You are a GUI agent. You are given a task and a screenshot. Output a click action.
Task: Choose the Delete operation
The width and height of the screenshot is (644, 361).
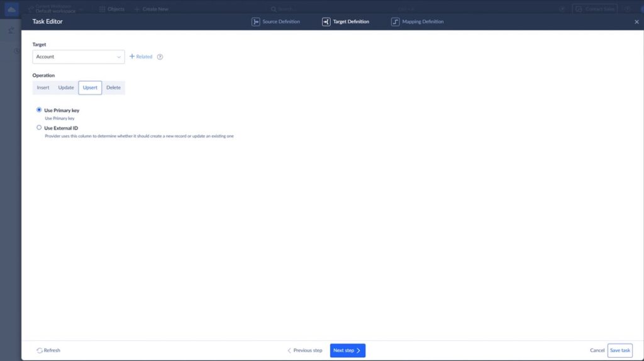113,87
